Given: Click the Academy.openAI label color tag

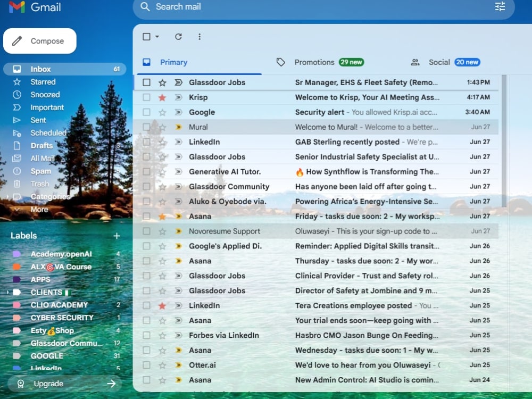Looking at the screenshot, I should pyautogui.click(x=16, y=254).
